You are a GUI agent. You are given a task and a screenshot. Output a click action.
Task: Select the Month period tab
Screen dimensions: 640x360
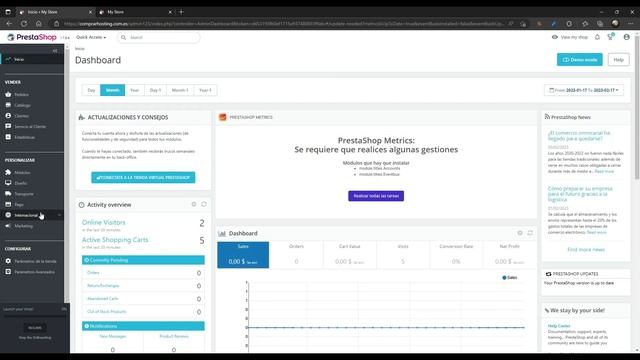pos(113,90)
